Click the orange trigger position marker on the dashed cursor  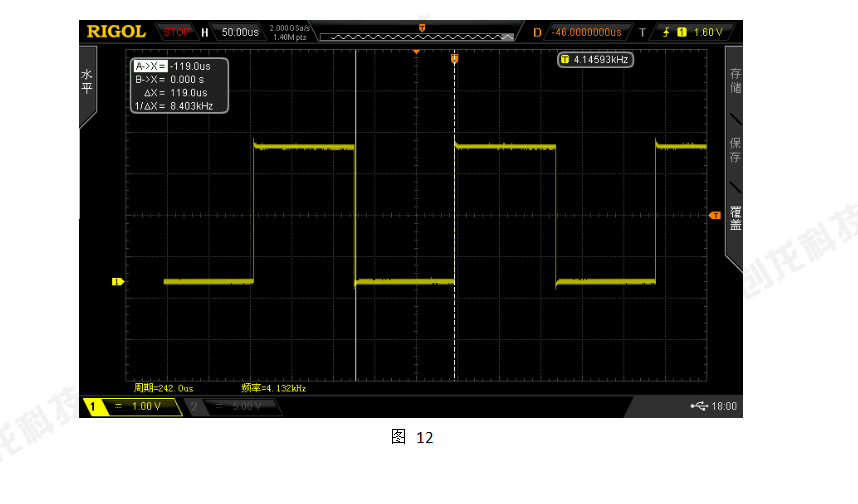pos(454,58)
